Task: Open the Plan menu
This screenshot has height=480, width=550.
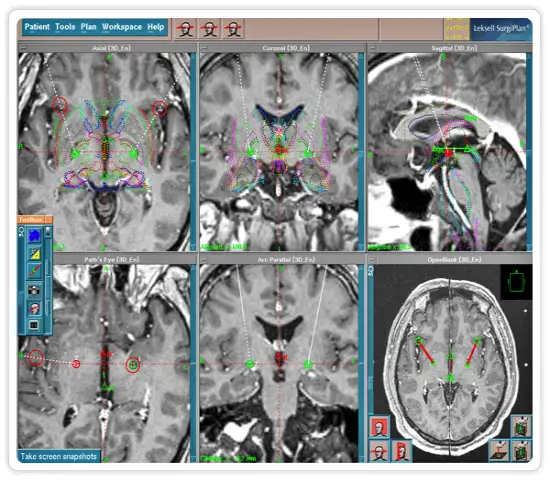Action: point(88,27)
